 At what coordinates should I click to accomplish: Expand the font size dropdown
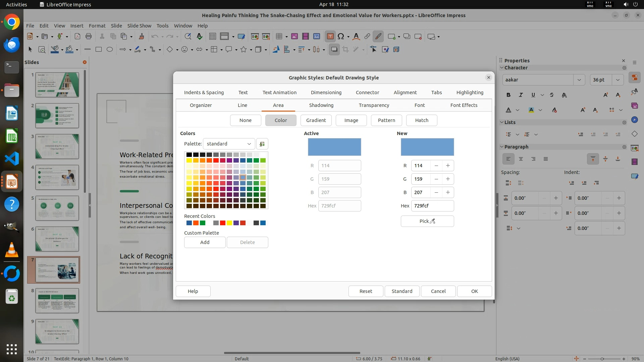[x=618, y=80]
